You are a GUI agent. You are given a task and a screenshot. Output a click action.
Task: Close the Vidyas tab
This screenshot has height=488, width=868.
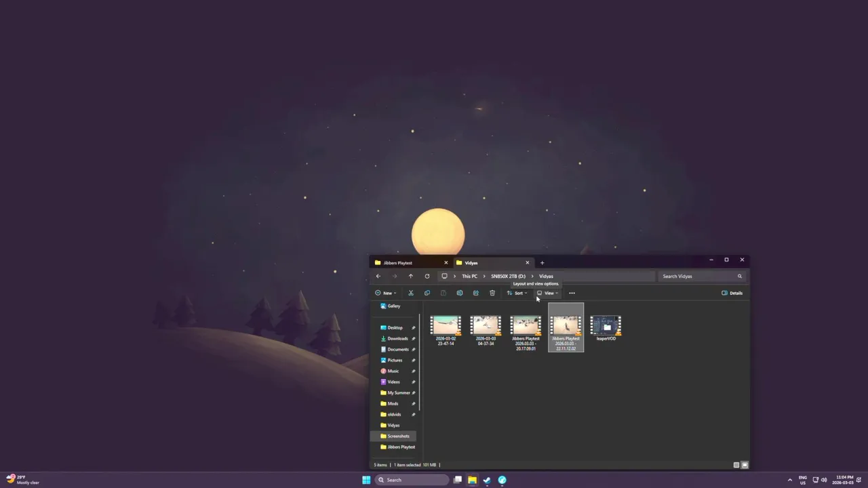point(527,262)
